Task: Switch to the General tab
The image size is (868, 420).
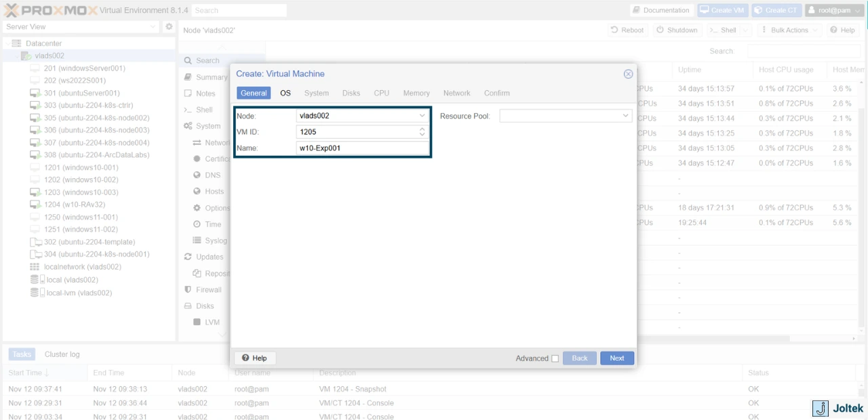Action: pyautogui.click(x=254, y=93)
